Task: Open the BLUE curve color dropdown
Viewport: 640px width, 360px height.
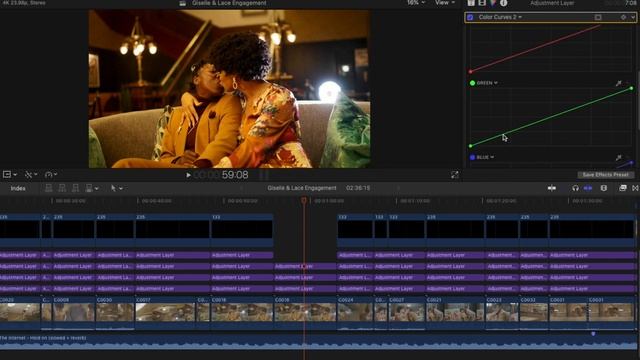Action: pos(486,157)
